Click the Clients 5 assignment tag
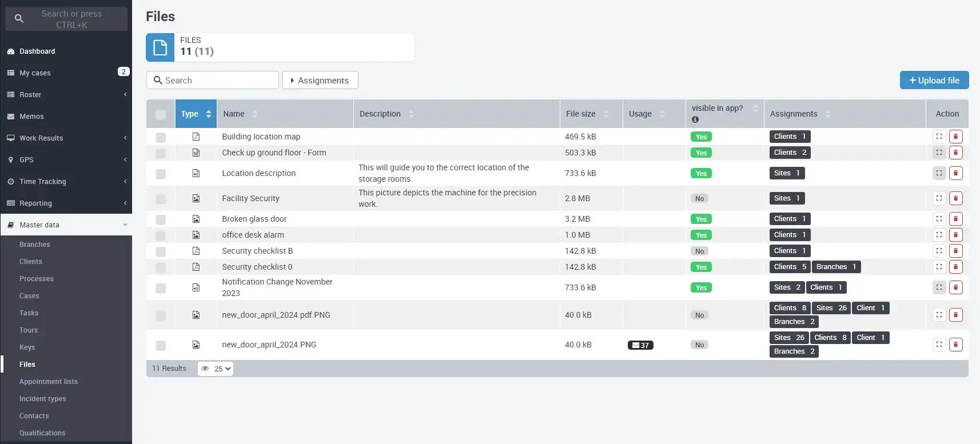980x444 pixels. (790, 267)
